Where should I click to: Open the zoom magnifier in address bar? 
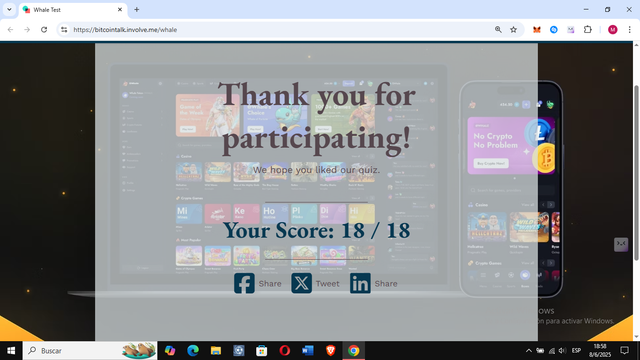click(498, 29)
